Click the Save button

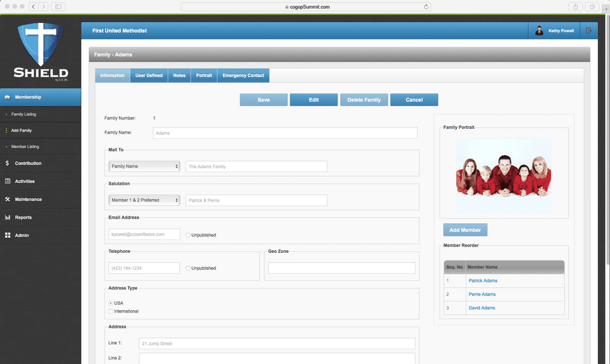[x=264, y=100]
